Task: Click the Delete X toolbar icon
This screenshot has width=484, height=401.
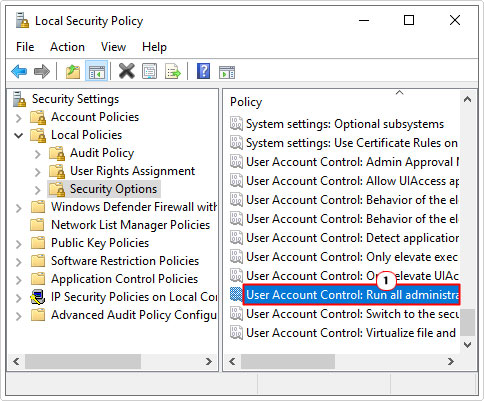Action: (x=127, y=71)
